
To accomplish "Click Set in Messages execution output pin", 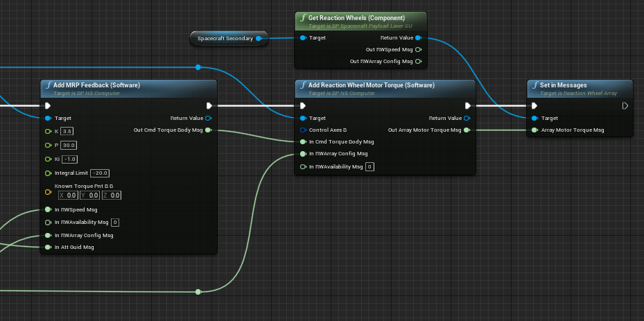I will point(625,106).
